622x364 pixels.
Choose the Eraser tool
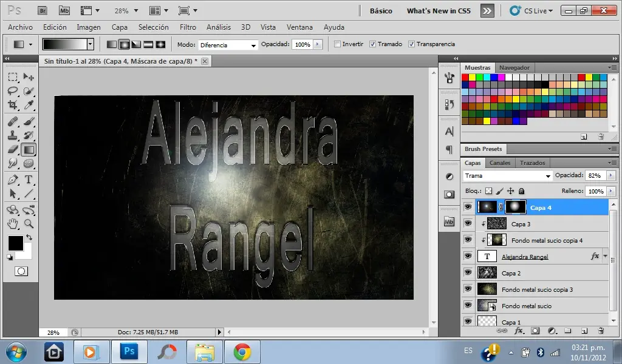12,149
